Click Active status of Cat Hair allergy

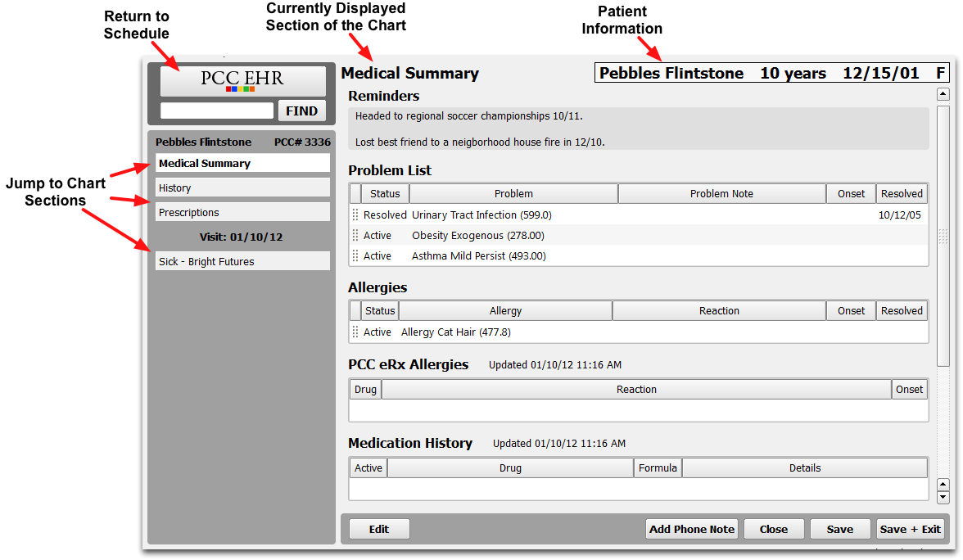(x=377, y=332)
